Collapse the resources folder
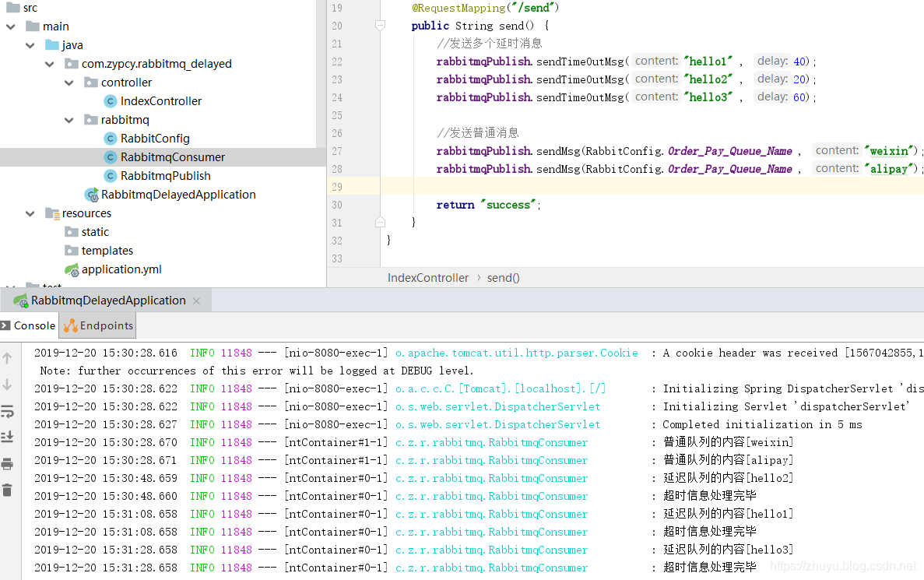This screenshot has width=924, height=580. pos(30,213)
